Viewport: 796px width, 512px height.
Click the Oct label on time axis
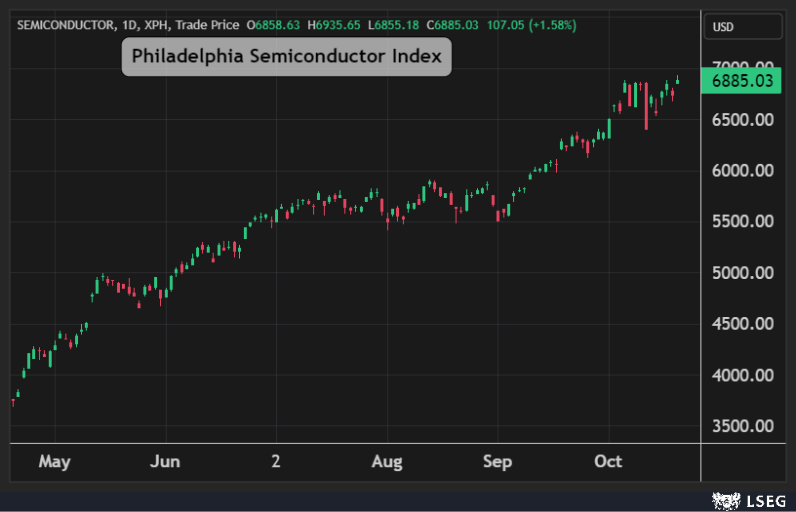[608, 461]
